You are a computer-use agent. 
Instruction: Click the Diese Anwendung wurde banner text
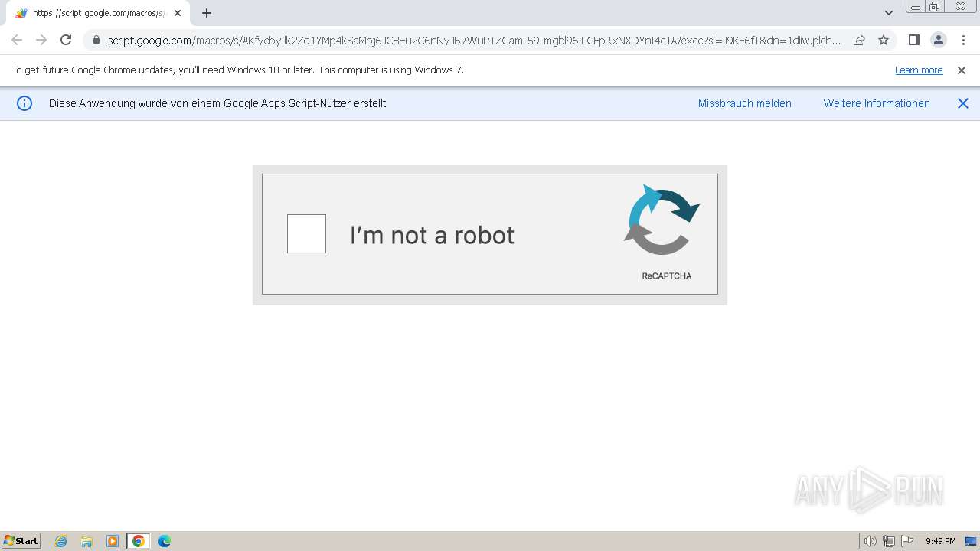pyautogui.click(x=217, y=103)
